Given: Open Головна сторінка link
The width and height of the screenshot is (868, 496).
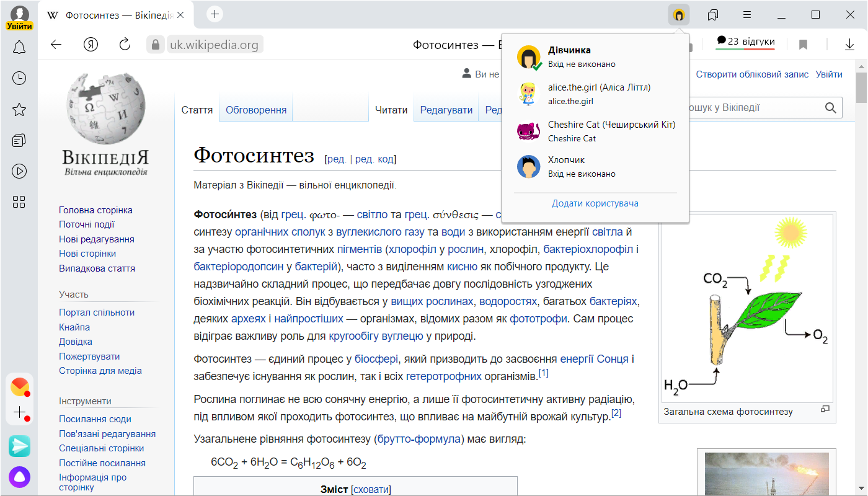Looking at the screenshot, I should 95,210.
